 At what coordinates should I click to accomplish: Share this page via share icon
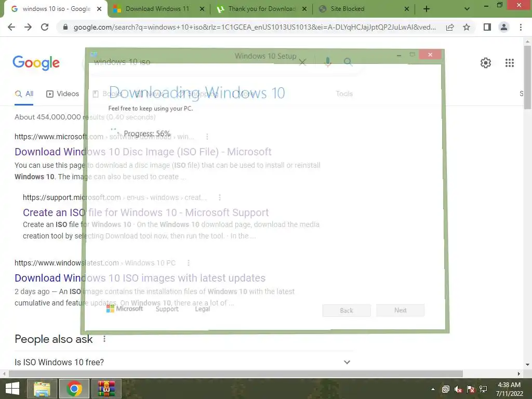pyautogui.click(x=450, y=27)
